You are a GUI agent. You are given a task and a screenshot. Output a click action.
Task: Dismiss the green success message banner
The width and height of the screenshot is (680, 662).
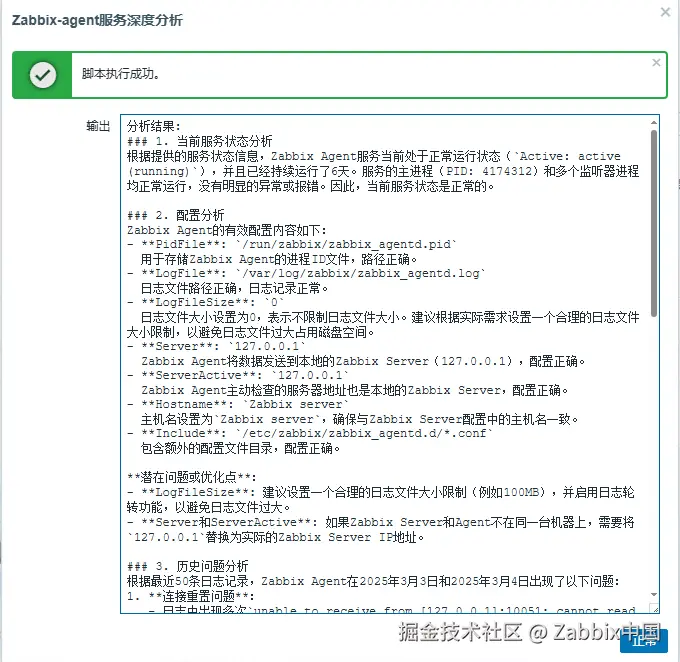(656, 62)
